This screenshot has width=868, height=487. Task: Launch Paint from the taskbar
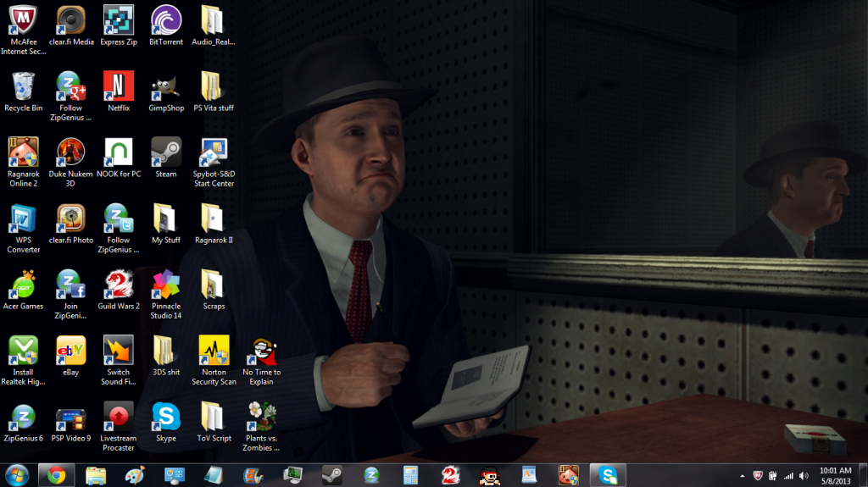(x=135, y=475)
